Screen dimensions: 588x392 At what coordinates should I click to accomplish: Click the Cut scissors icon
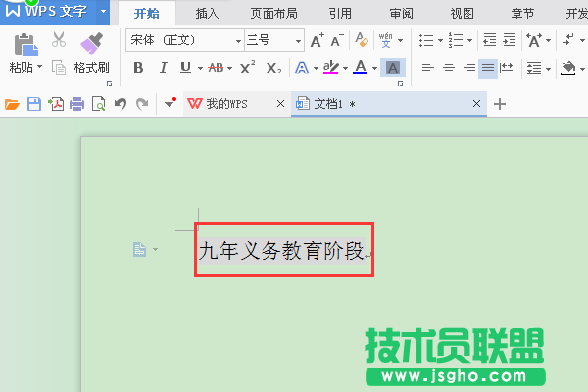point(59,40)
